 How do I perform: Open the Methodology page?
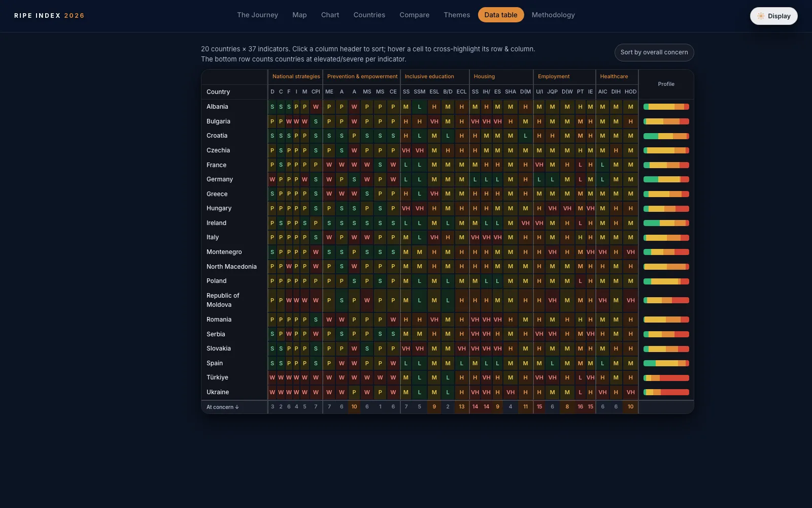click(x=553, y=15)
